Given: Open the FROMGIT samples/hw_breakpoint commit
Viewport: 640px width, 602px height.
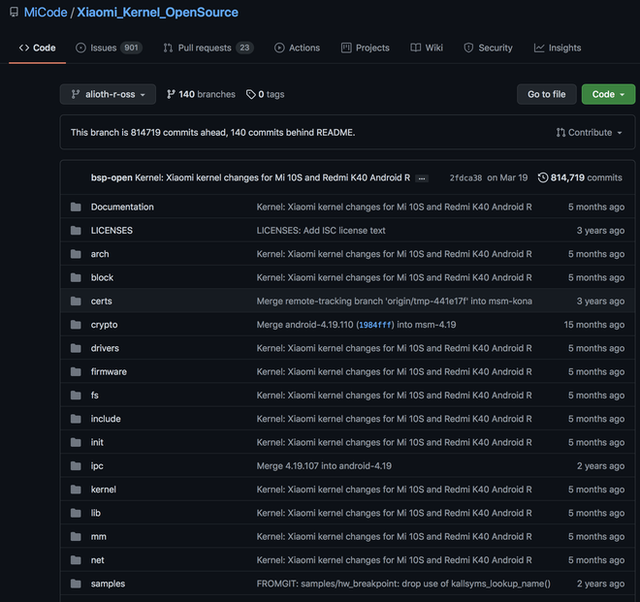Looking at the screenshot, I should click(x=404, y=584).
